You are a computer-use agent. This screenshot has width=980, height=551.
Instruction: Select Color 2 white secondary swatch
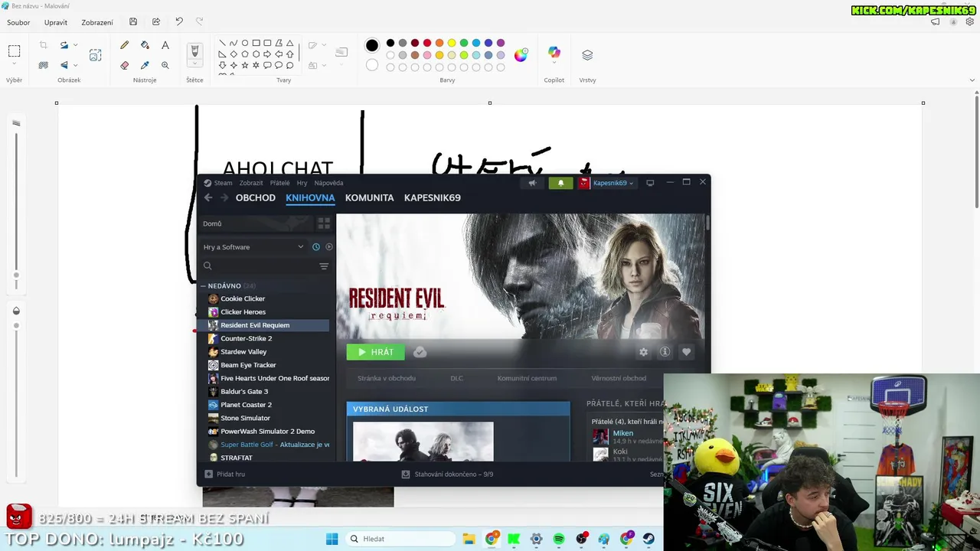372,65
